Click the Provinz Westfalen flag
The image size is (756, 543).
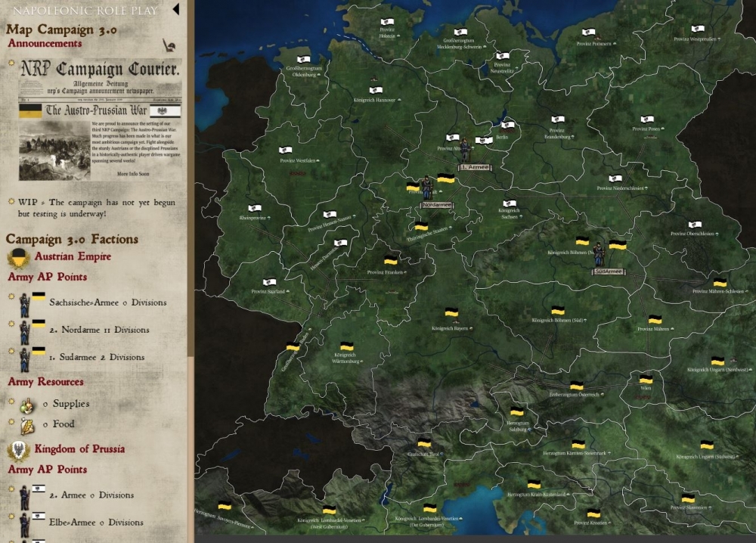pos(285,149)
